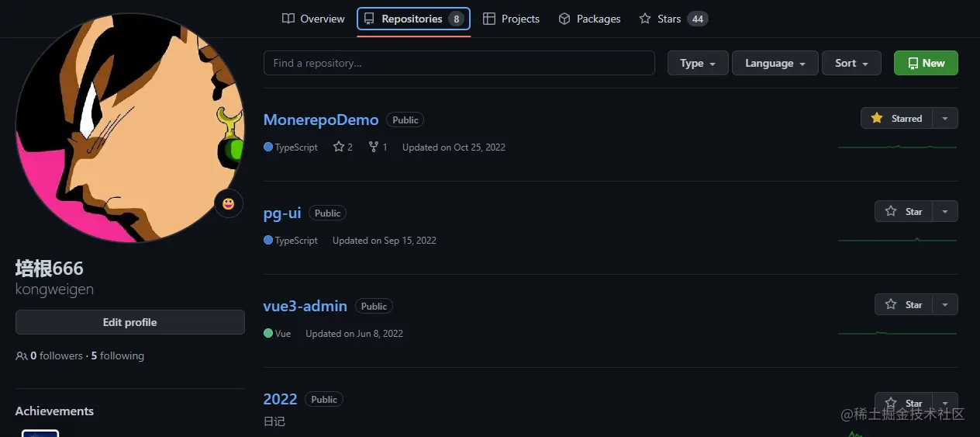Image resolution: width=980 pixels, height=437 pixels.
Task: Open the MonerepoDemo repository
Action: (321, 120)
